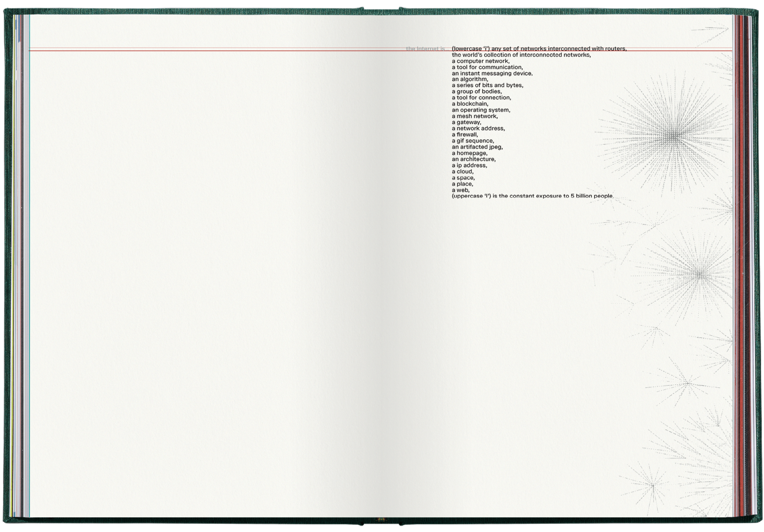Select the line 'a tool for communication,'
764x532 pixels.
point(487,67)
